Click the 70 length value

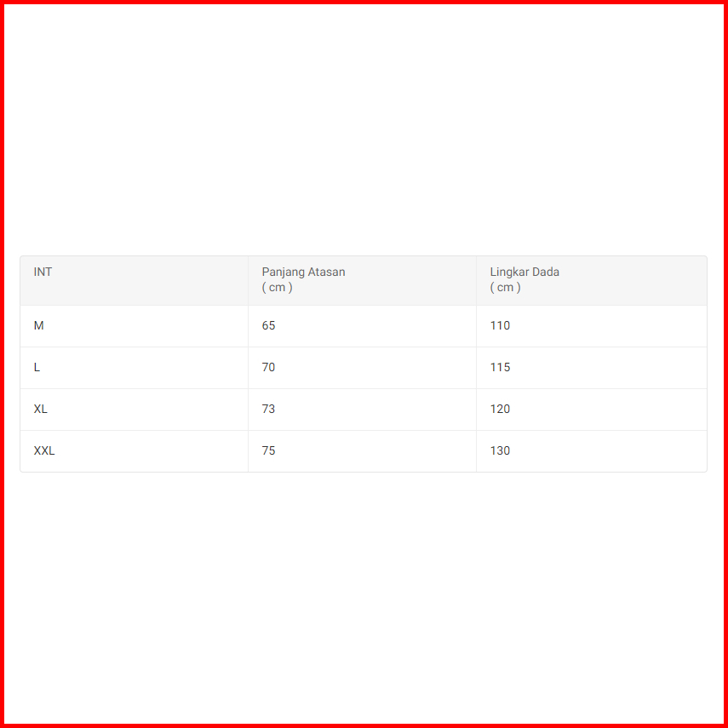269,368
